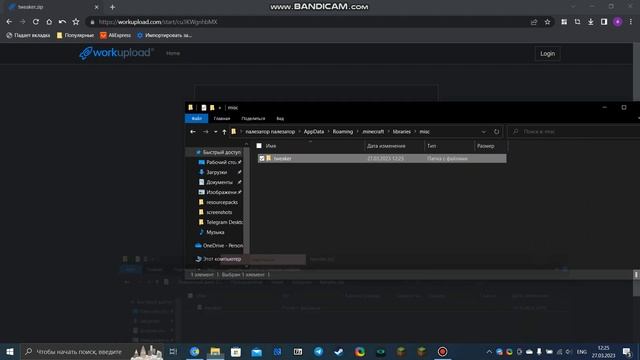Open OneDrive in navigation pane
This screenshot has width=640, height=360.
tap(219, 246)
